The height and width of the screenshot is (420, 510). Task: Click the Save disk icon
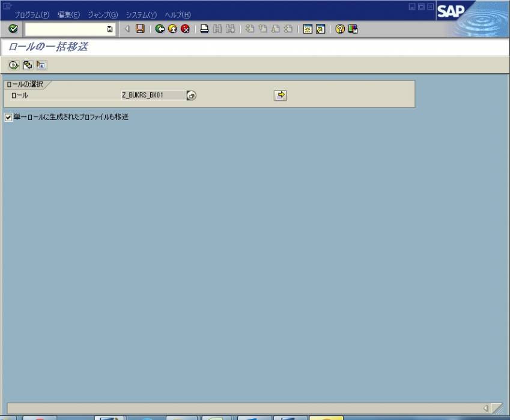click(x=140, y=29)
